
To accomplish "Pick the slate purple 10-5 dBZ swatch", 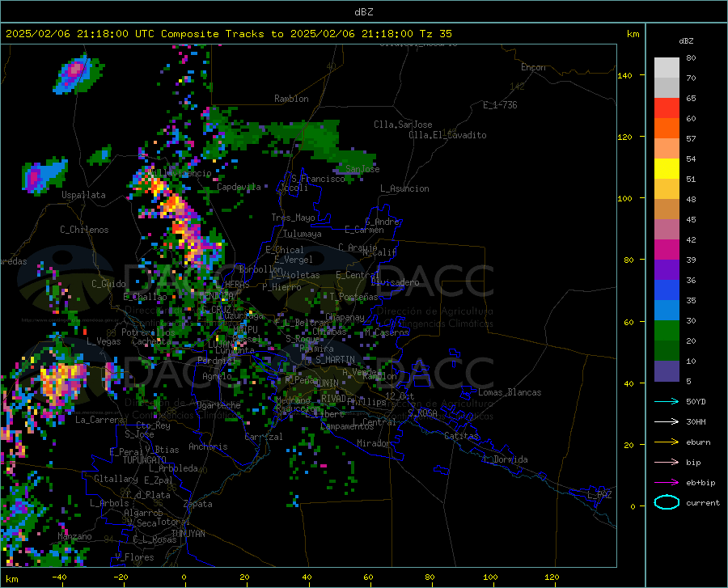I will tap(667, 371).
